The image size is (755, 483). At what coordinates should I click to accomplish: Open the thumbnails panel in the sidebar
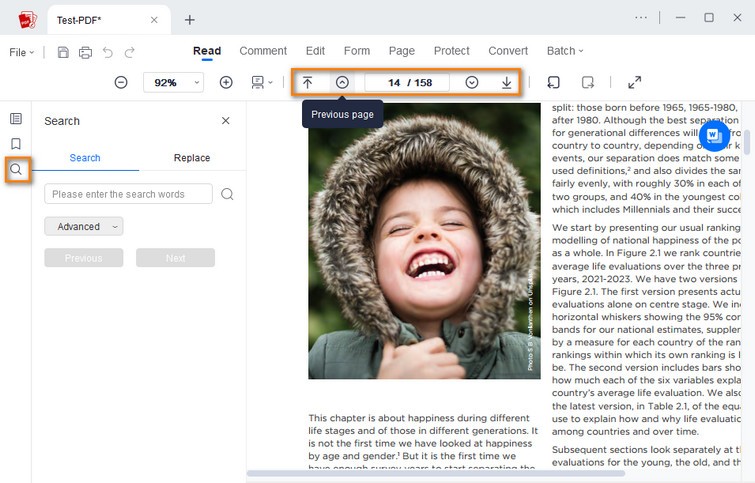tap(16, 118)
